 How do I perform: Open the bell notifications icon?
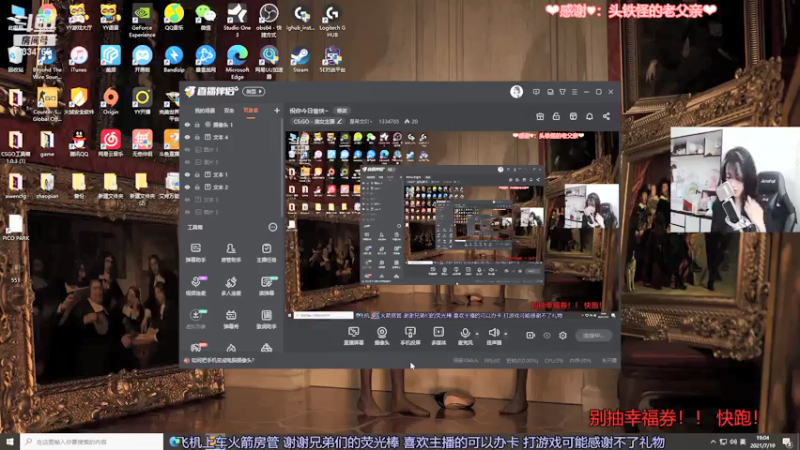[x=589, y=116]
